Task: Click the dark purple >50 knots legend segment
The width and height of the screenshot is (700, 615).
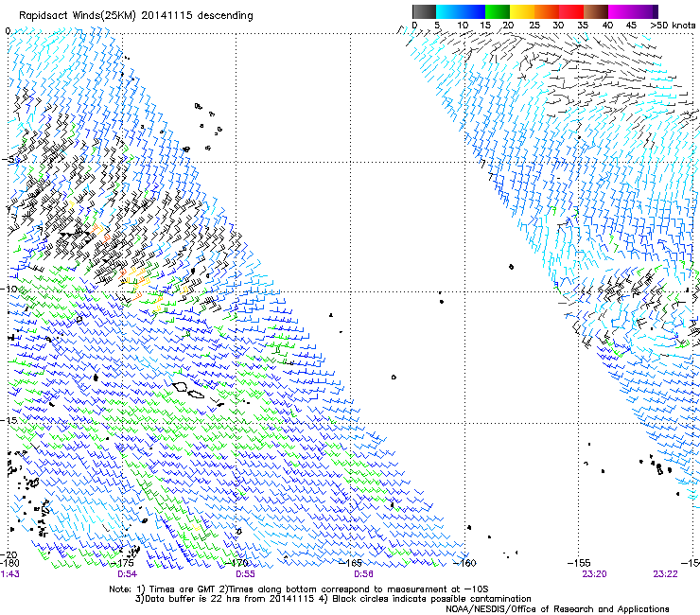Action: pyautogui.click(x=656, y=11)
